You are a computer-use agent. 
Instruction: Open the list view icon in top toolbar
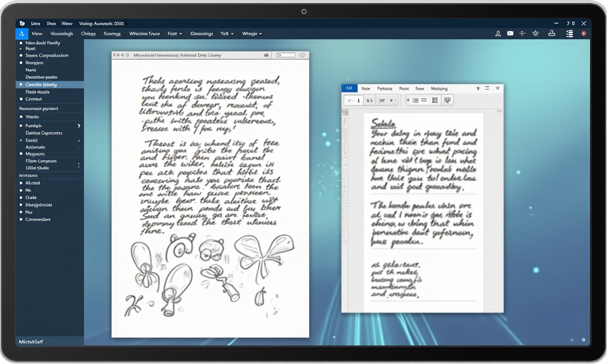(x=570, y=34)
